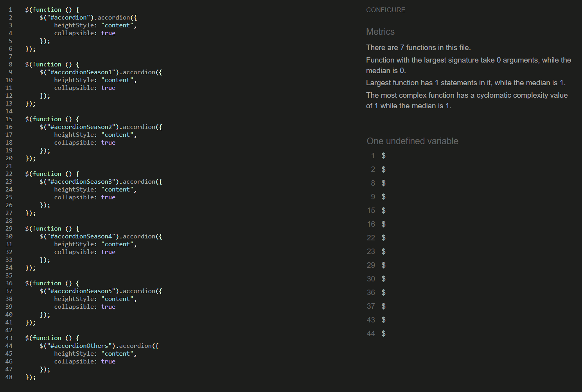Viewport: 582px width, 392px height.
Task: Click the heightStyle property on code line 31
Action: [74, 244]
